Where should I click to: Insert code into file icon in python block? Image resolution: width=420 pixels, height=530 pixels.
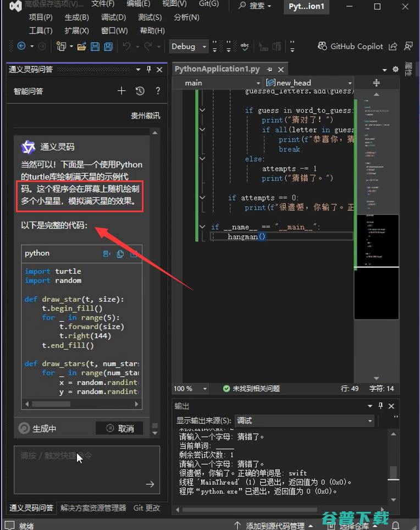(x=107, y=253)
